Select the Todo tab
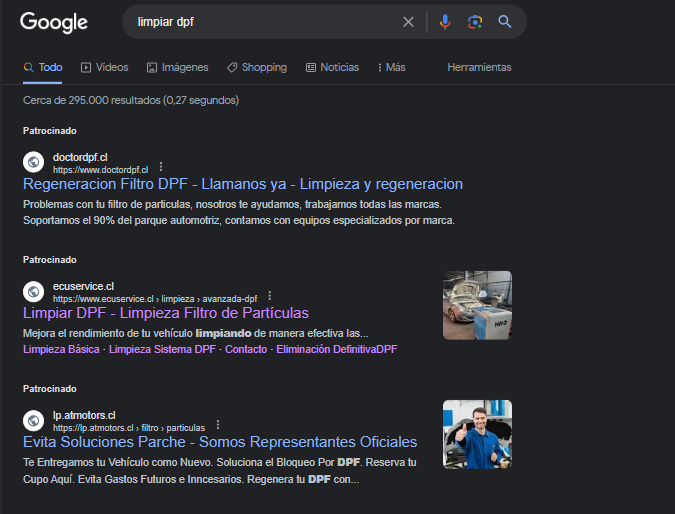 point(43,68)
